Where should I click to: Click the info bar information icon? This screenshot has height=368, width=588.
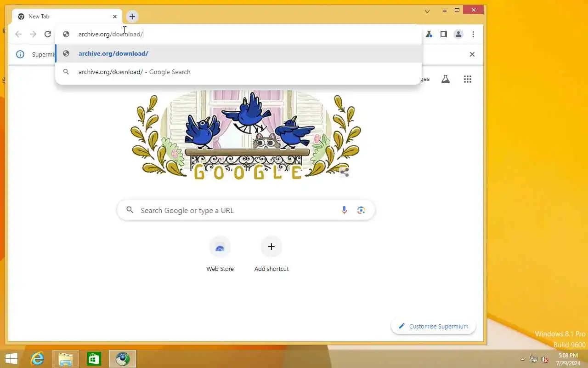pos(20,54)
